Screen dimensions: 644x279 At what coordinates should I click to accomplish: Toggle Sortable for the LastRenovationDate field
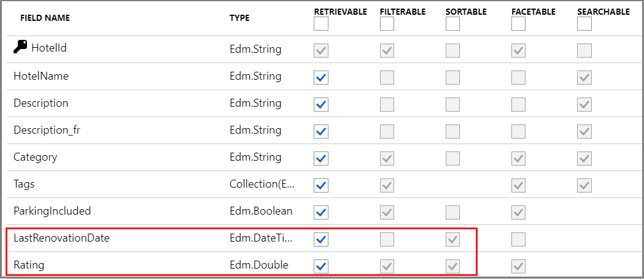coord(452,239)
